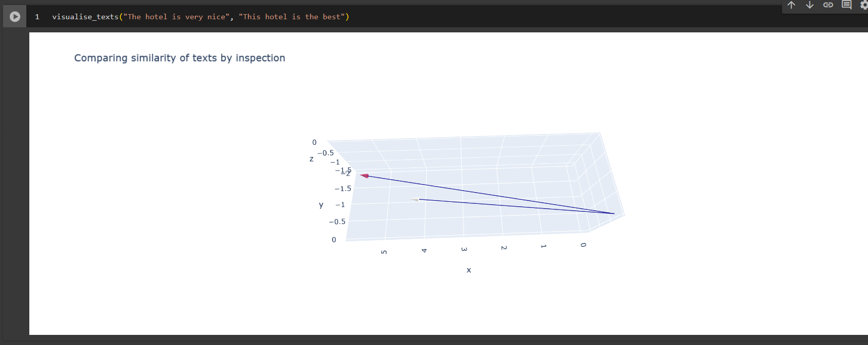Click the dark gutter left of the output

[x=14, y=182]
